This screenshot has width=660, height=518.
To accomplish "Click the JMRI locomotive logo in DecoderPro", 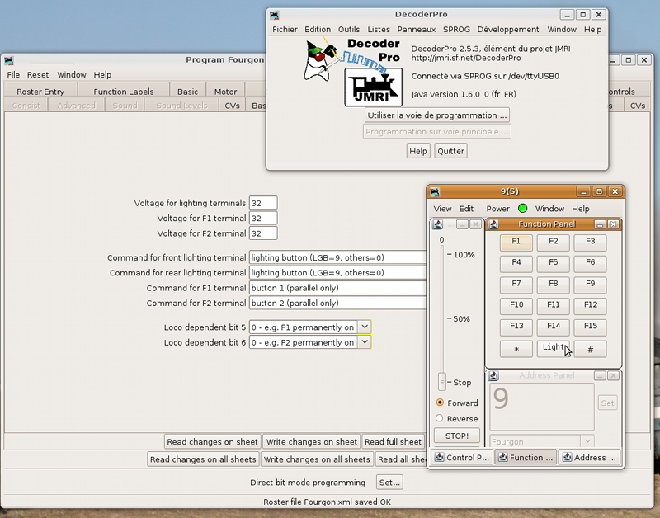I will click(373, 87).
